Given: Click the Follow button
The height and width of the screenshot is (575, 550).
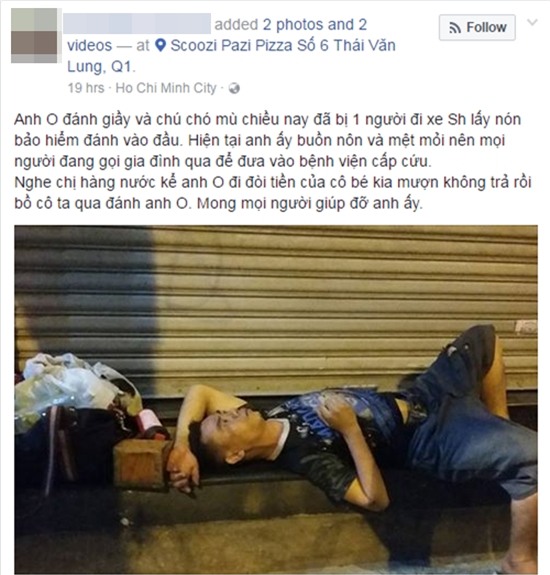Looking at the screenshot, I should click(477, 28).
